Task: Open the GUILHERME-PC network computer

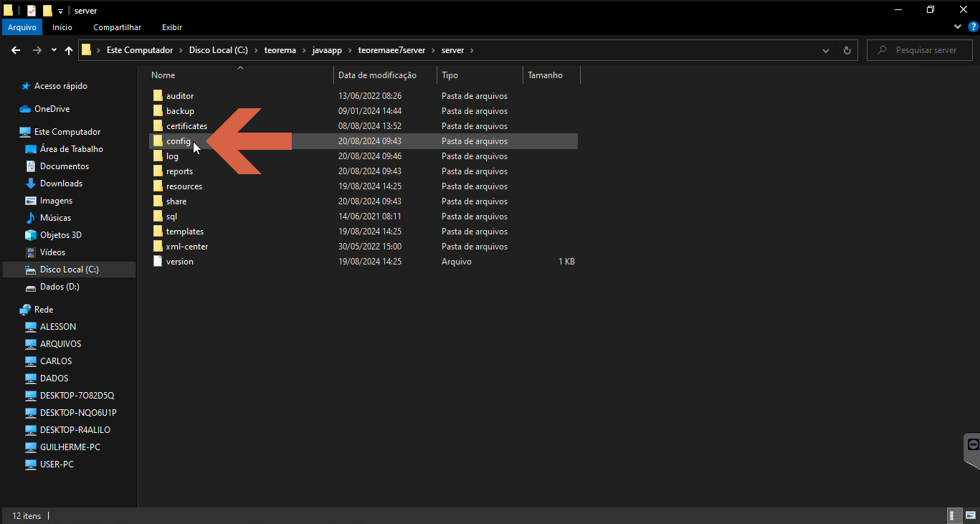Action: coord(70,447)
